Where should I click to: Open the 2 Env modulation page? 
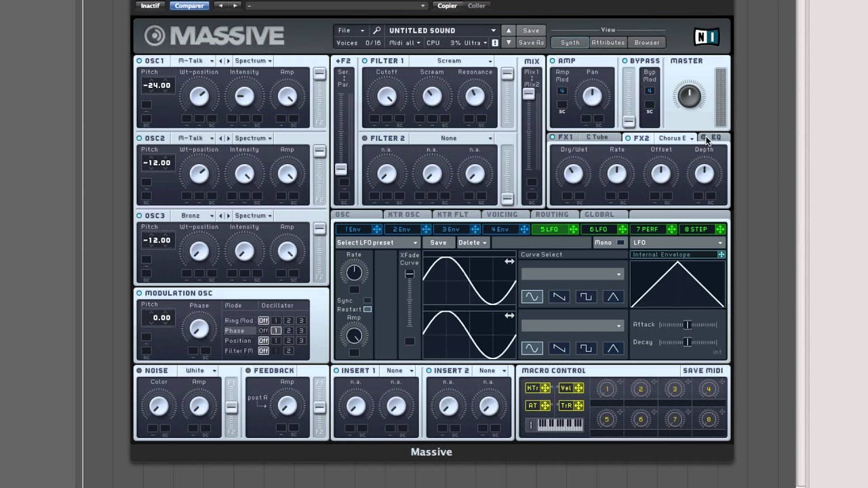pyautogui.click(x=401, y=229)
